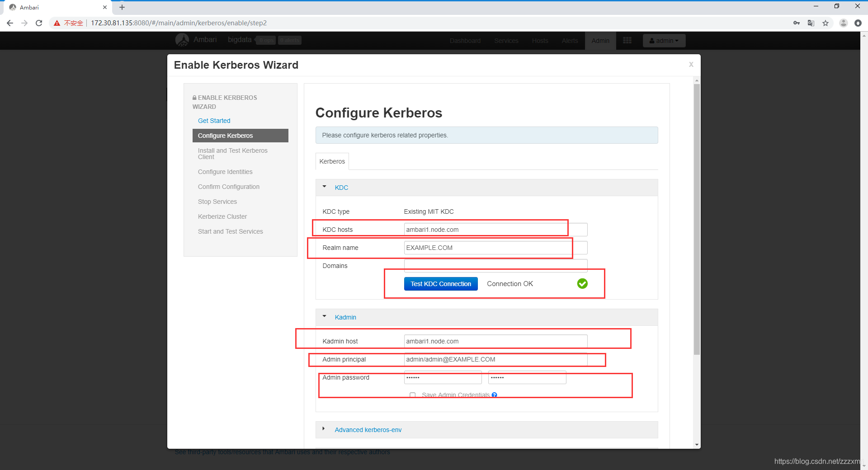Click the Connection OK status text
This screenshot has height=470, width=868.
510,284
